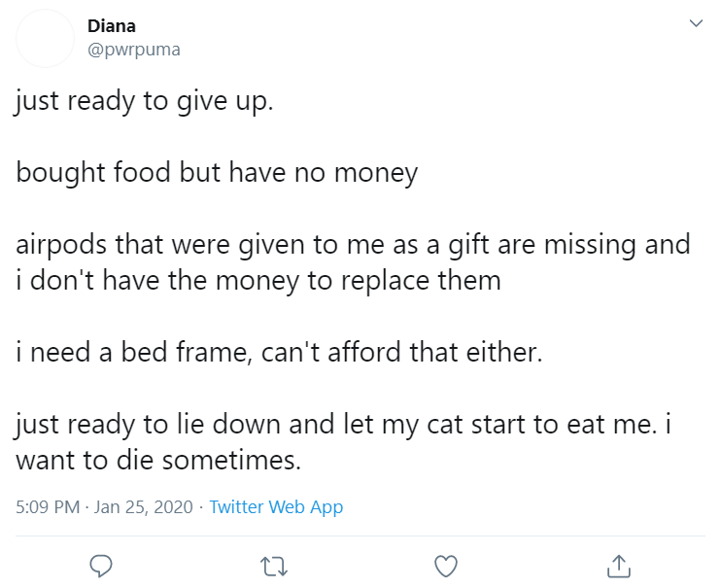
Task: Visit the @pwrpuma handle link
Action: point(134,50)
